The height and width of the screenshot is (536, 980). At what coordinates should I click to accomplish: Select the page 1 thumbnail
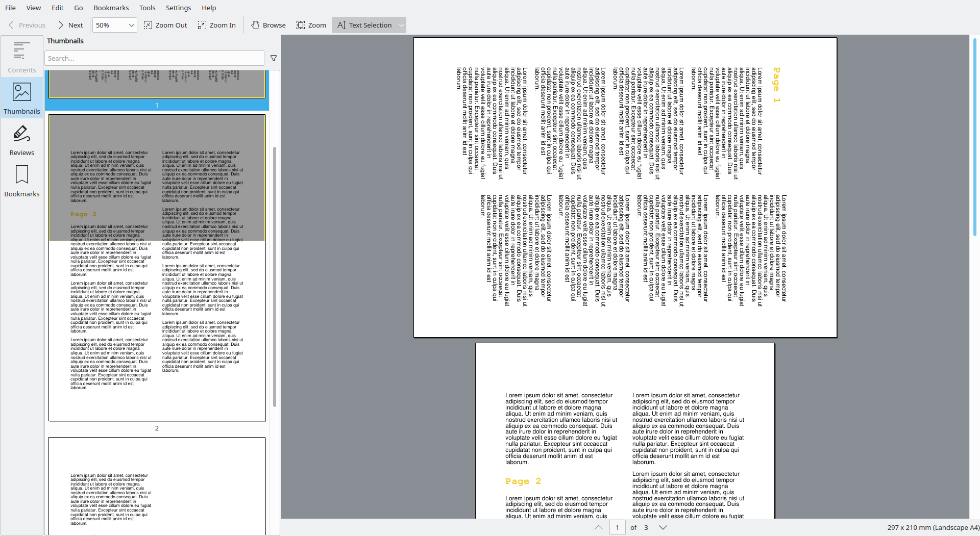click(157, 90)
